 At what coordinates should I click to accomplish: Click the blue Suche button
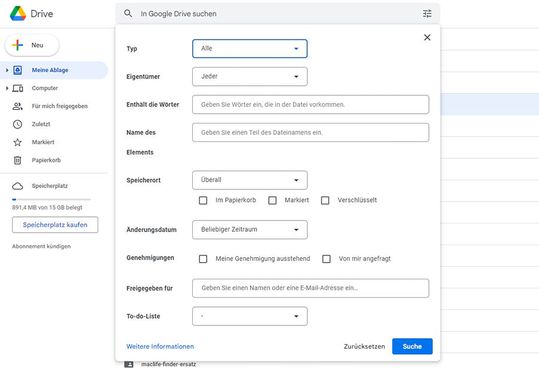[412, 346]
